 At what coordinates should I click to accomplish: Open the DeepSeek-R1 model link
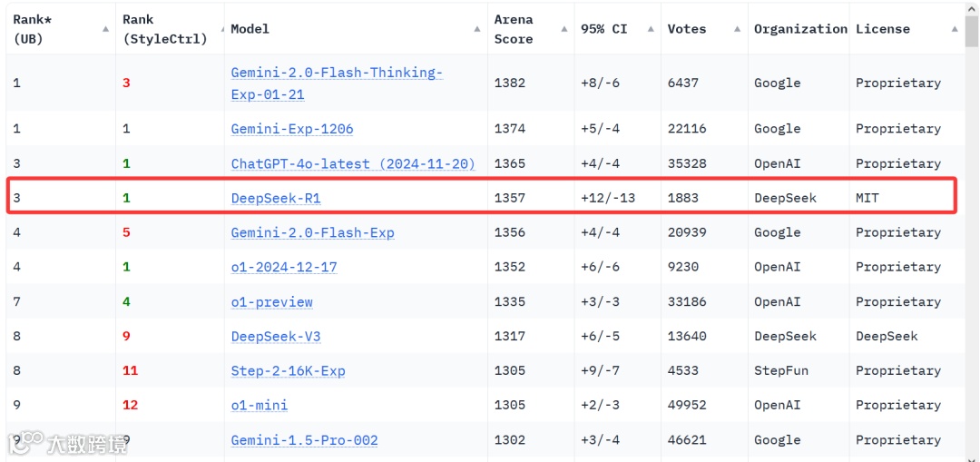click(276, 198)
